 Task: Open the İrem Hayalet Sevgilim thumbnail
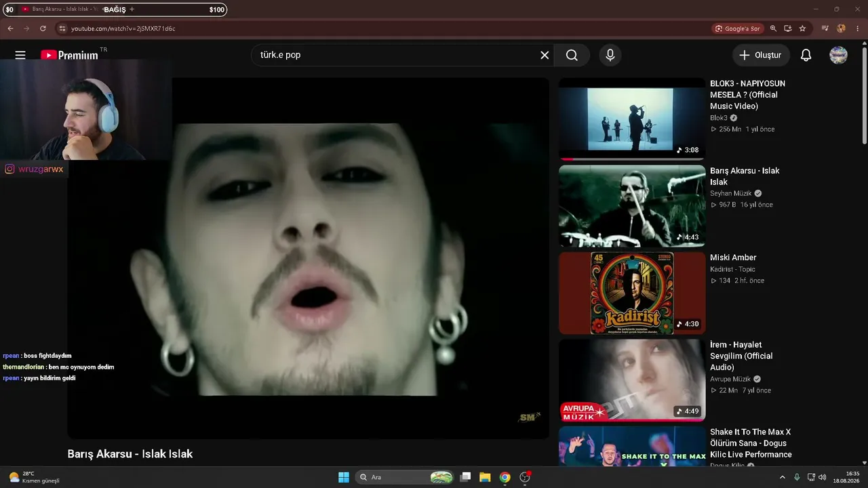click(632, 380)
